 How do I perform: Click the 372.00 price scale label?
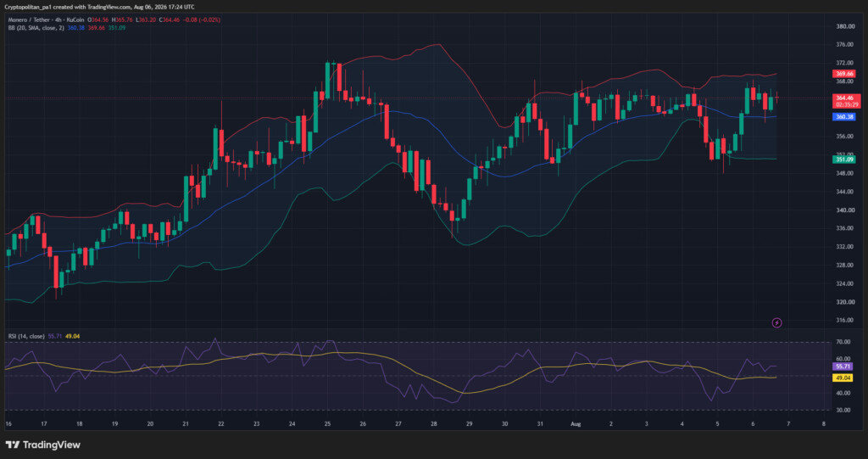point(844,63)
